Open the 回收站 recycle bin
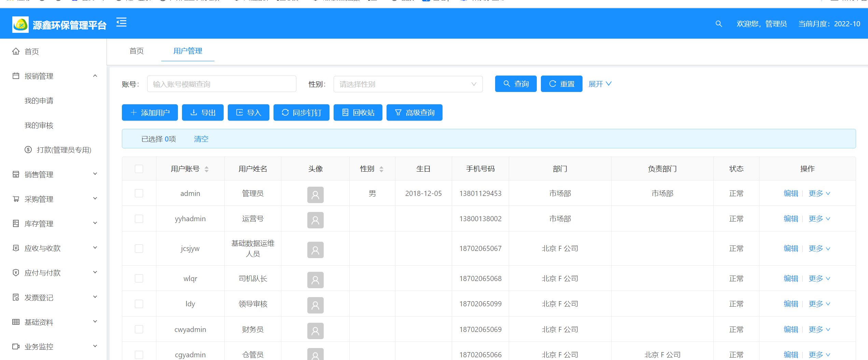Screen dimensions: 868x360 click(358, 112)
